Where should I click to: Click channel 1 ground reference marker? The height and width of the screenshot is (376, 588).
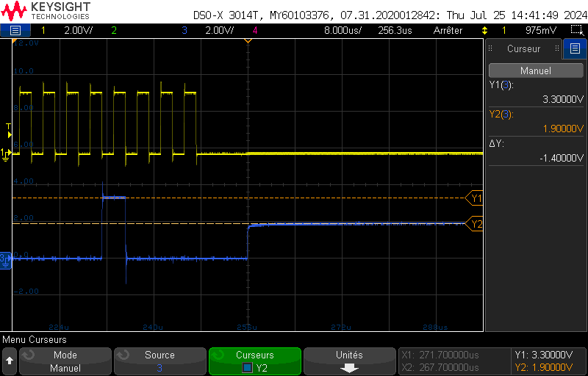click(6, 154)
